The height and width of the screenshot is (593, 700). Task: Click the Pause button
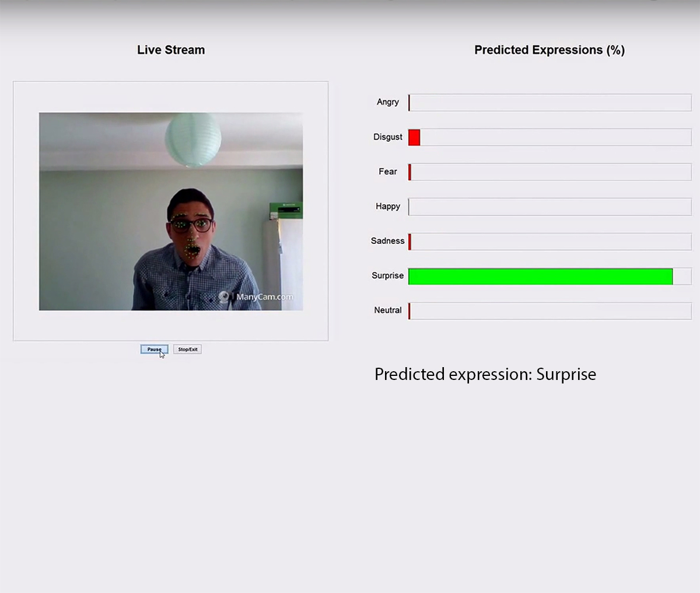[154, 349]
